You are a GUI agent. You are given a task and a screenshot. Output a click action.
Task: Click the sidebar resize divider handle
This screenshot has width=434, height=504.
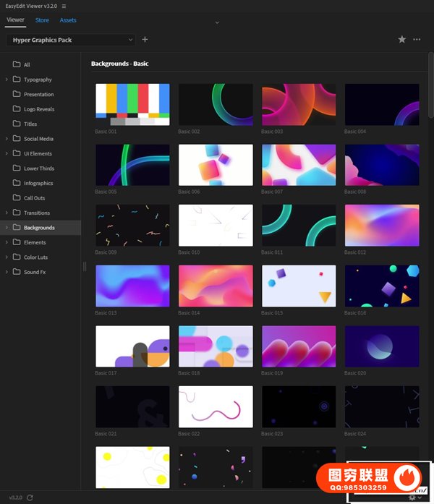(x=85, y=266)
